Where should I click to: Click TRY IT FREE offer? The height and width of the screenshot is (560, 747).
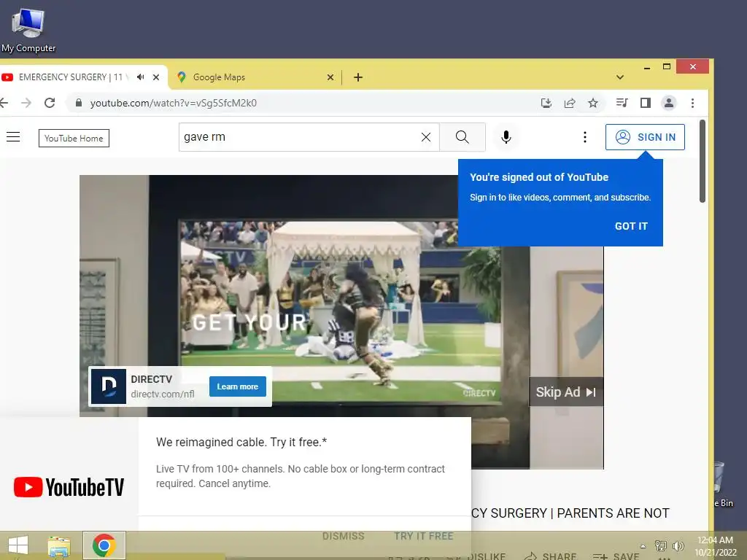coord(424,536)
